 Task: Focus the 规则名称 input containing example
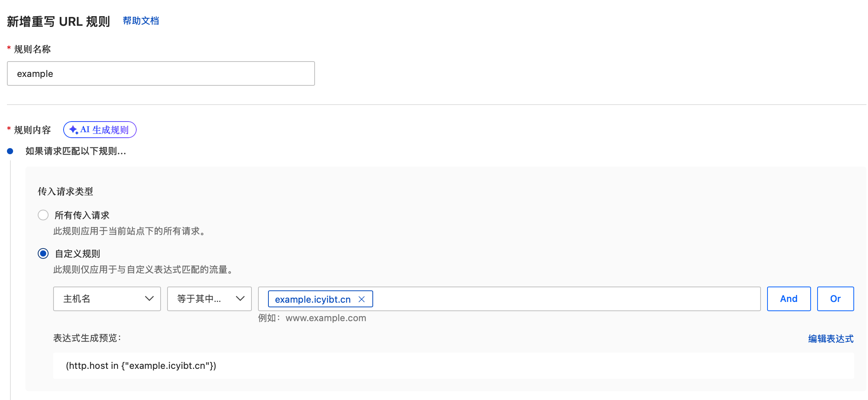[161, 73]
